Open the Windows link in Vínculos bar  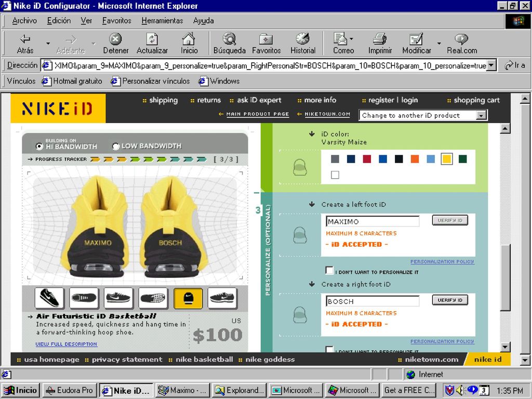point(219,81)
